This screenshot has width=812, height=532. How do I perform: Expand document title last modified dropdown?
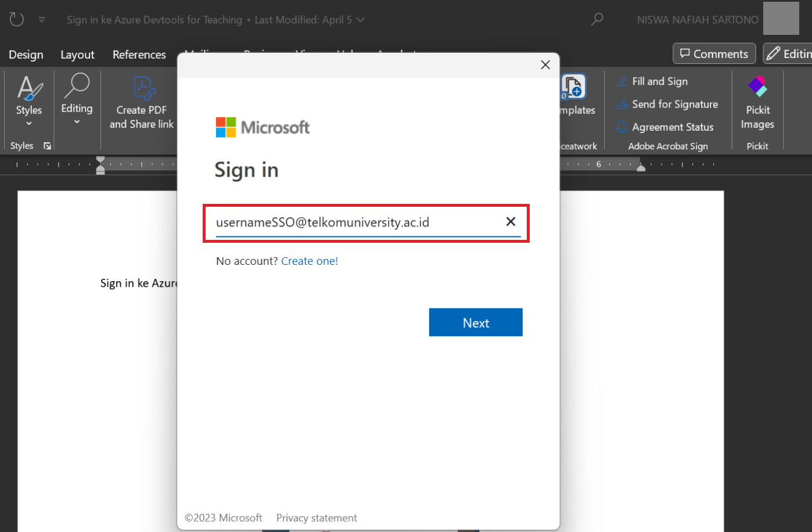[361, 20]
